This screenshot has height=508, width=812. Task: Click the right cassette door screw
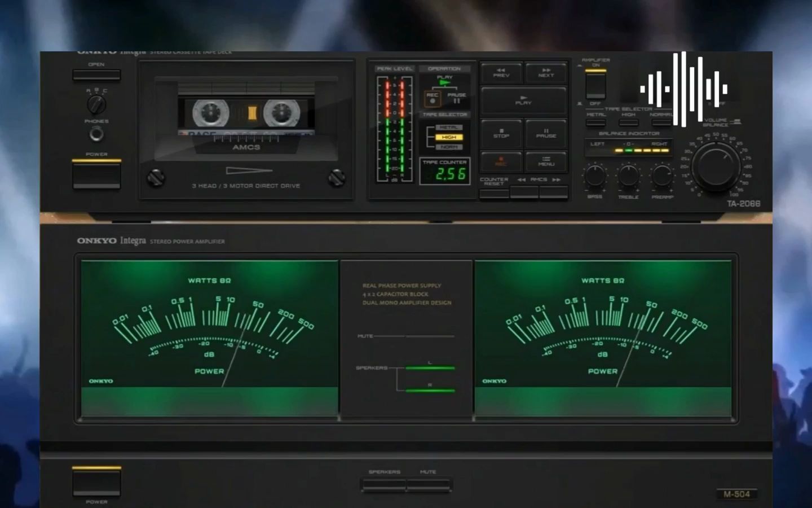[337, 178]
